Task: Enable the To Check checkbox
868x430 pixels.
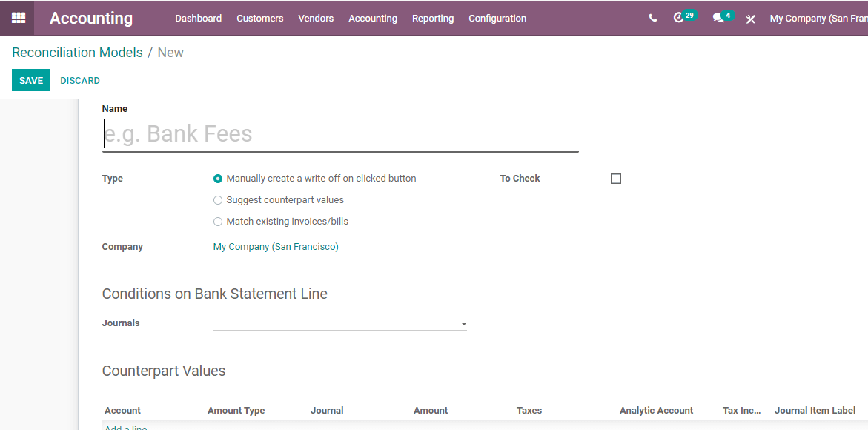Action: 616,179
